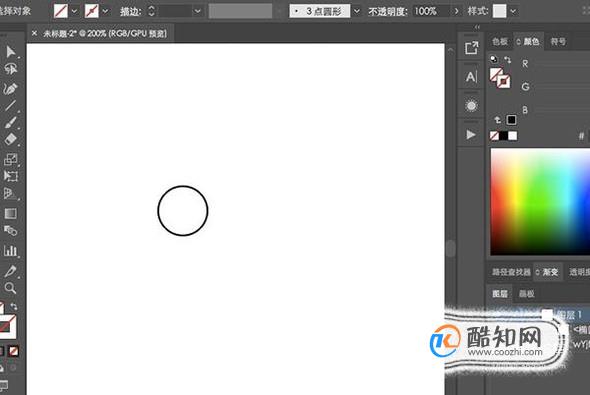
Task: Select the Free Transform tool
Action: point(11,176)
